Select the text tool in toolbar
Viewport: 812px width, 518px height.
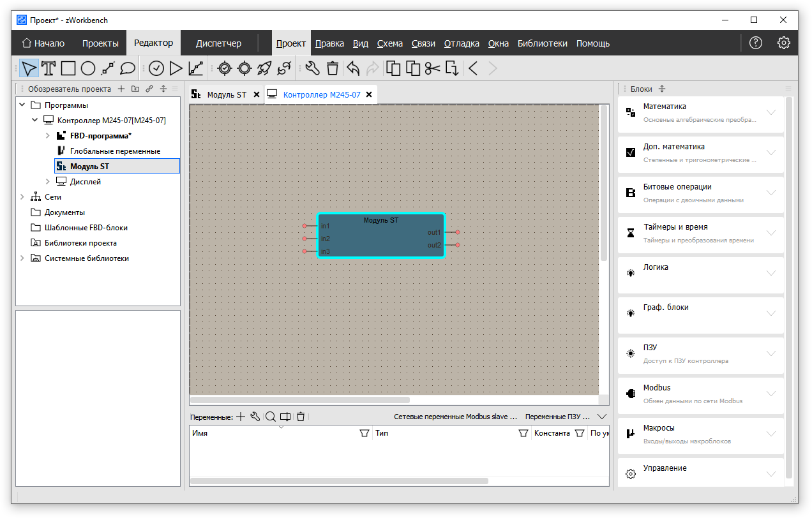(49, 68)
